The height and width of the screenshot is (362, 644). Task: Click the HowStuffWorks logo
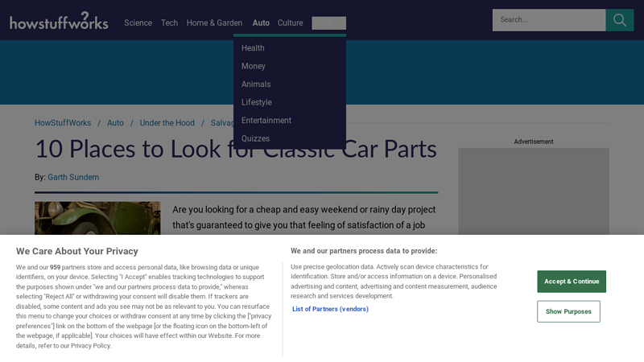[59, 21]
